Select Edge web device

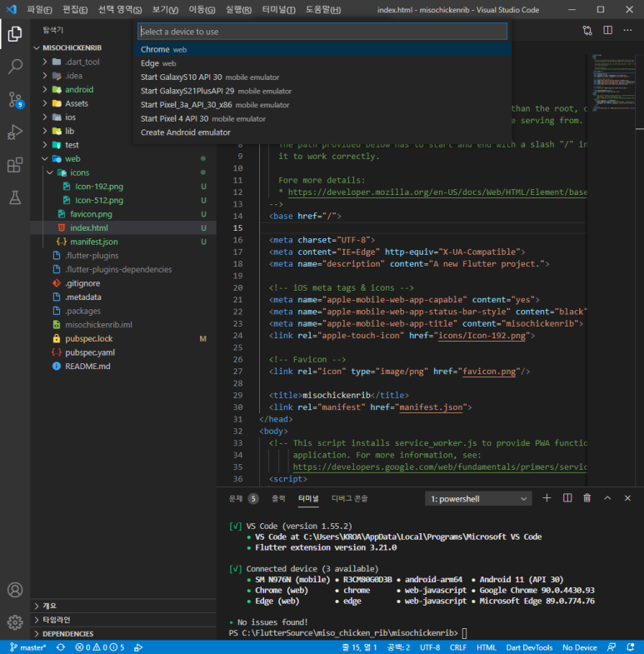click(322, 63)
